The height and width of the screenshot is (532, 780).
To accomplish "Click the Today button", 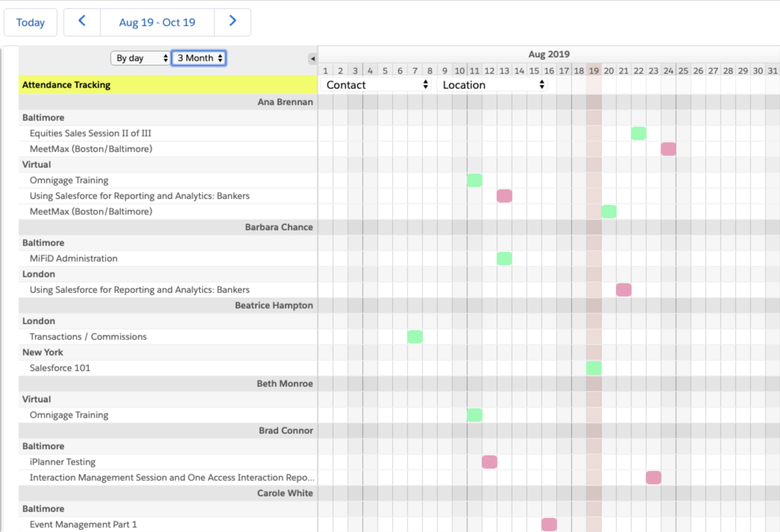I will click(30, 22).
